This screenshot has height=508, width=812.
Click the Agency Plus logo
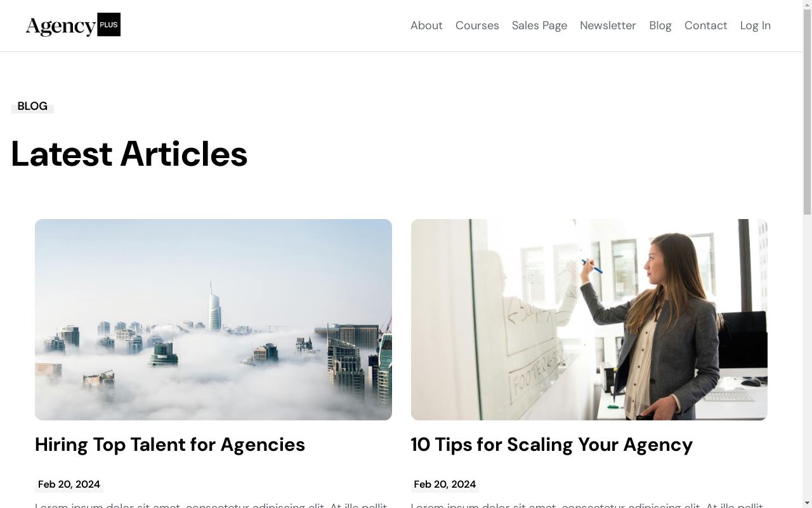pos(73,25)
